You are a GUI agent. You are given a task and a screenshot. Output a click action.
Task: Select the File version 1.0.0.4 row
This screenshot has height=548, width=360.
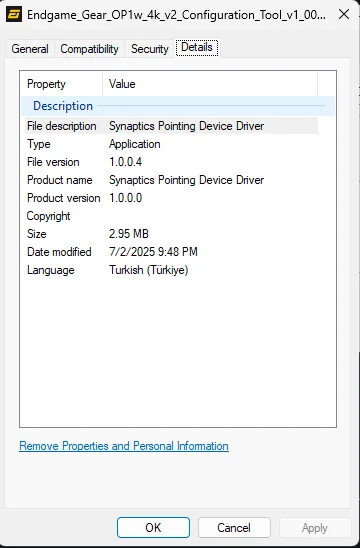pyautogui.click(x=171, y=162)
